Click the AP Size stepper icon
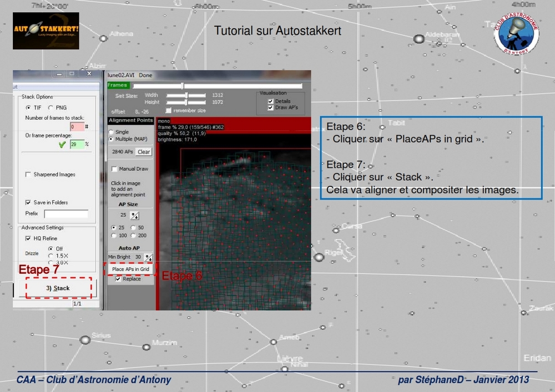Screen dimensions: 555x392 pos(134,215)
